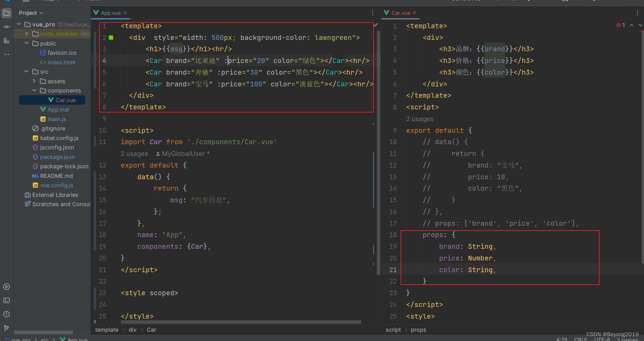The image size is (644, 341).
Task: Select Car.vue in project tree
Action: (x=52, y=100)
